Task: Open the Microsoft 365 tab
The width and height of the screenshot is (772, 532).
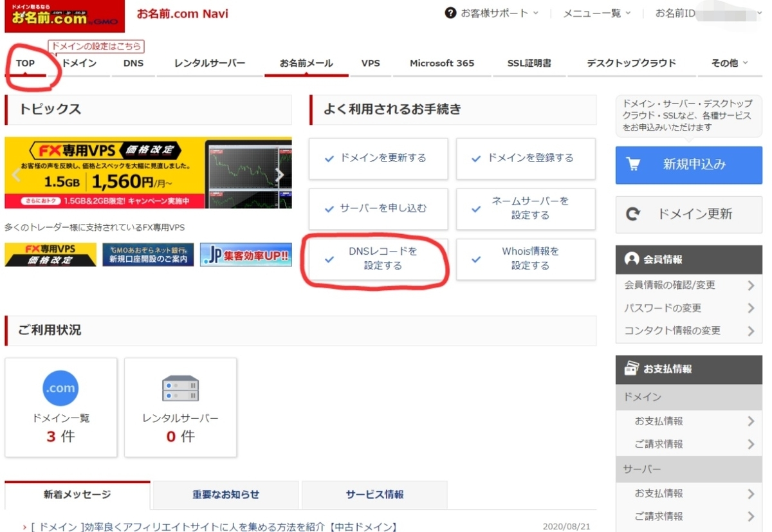Action: 442,63
